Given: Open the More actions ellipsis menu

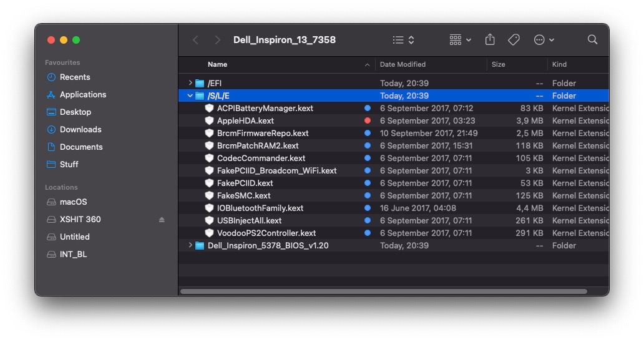Looking at the screenshot, I should 544,40.
